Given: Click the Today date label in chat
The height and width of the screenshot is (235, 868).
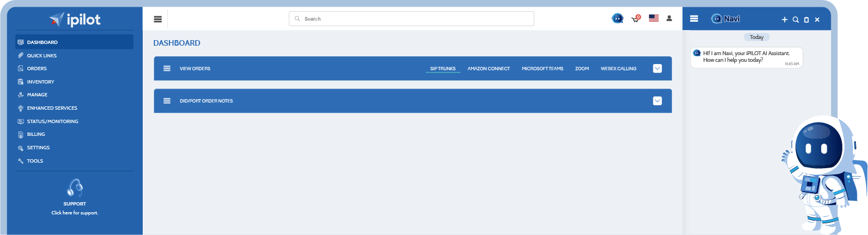Looking at the screenshot, I should tap(757, 37).
